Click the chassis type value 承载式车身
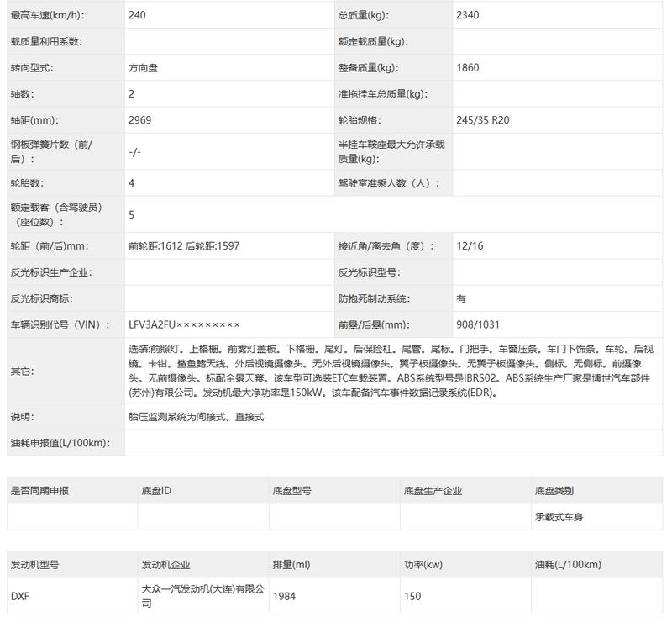 coord(559,517)
